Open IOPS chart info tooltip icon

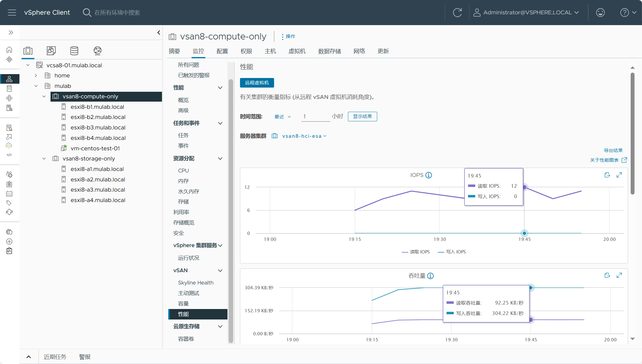(429, 175)
